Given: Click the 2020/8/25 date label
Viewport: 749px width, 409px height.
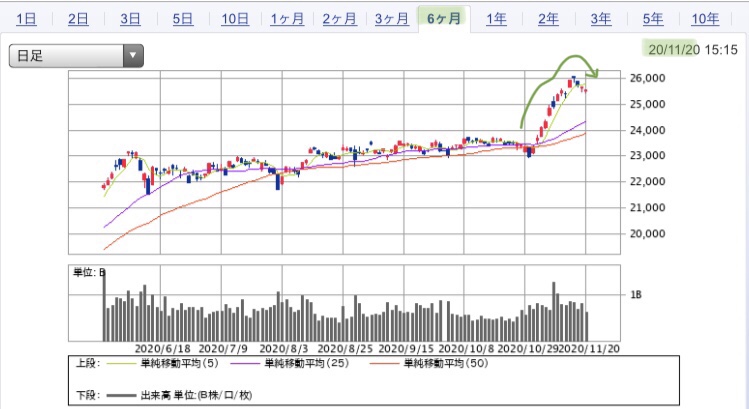Looking at the screenshot, I should pos(345,349).
